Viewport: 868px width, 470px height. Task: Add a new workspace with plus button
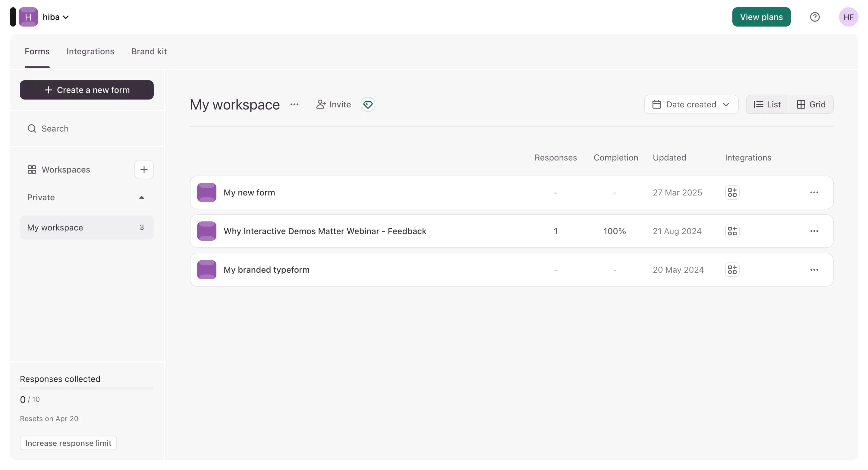[144, 170]
